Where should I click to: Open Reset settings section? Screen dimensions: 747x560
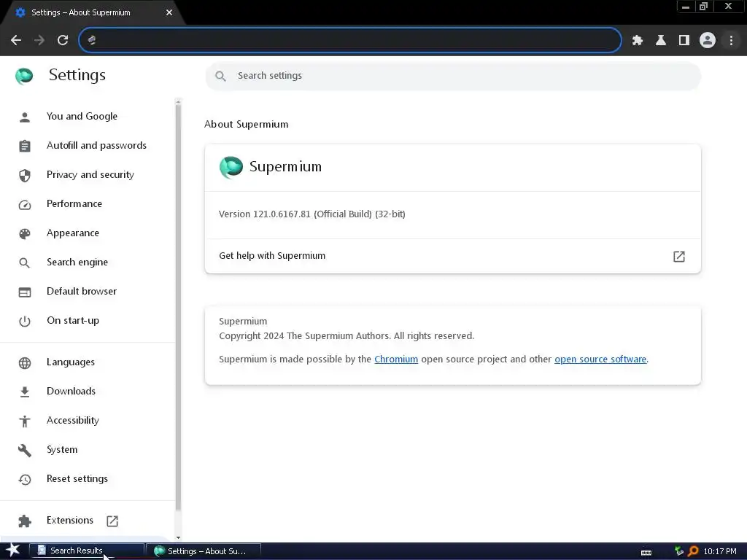pyautogui.click(x=77, y=478)
